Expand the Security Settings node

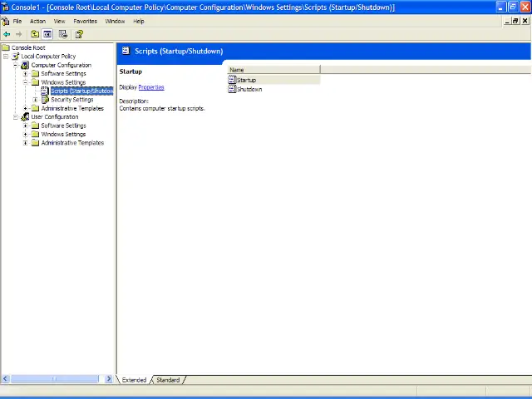[x=35, y=100]
